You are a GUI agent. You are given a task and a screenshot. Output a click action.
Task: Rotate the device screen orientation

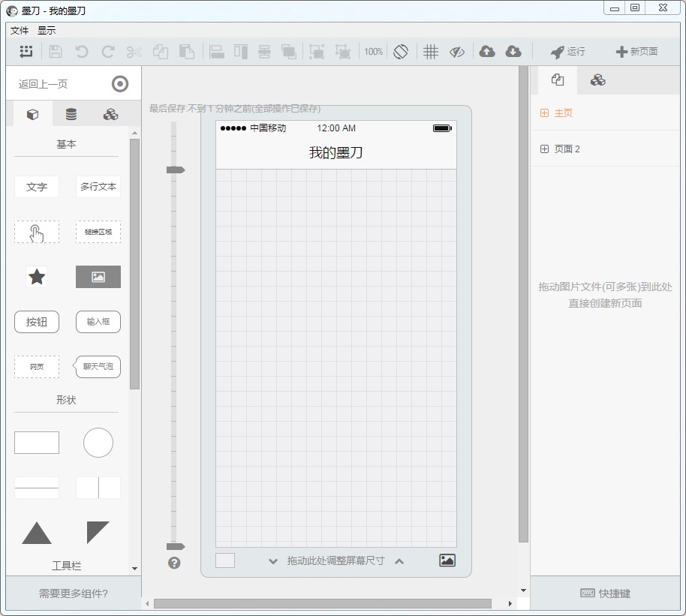pyautogui.click(x=401, y=52)
